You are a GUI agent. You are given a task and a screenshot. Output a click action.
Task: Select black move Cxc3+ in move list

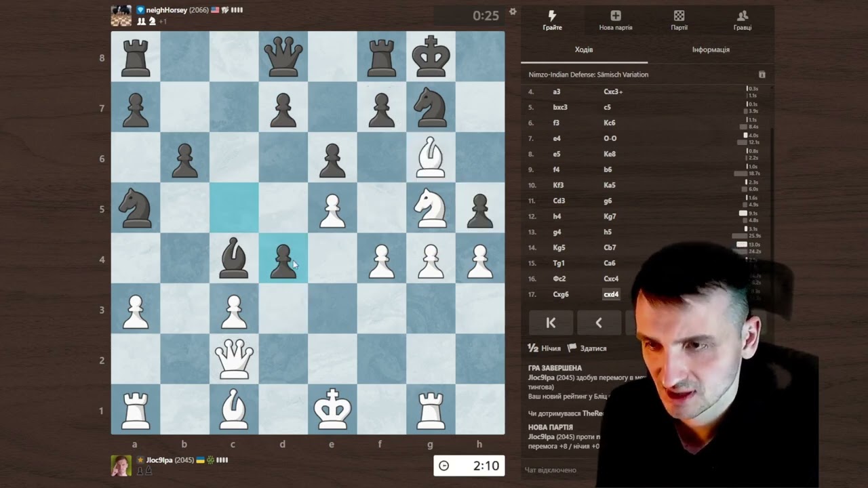point(613,91)
